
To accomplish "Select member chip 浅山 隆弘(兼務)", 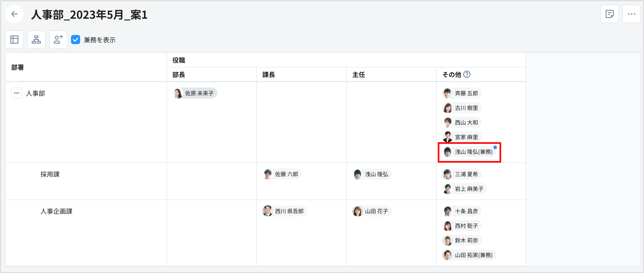I will (x=469, y=152).
